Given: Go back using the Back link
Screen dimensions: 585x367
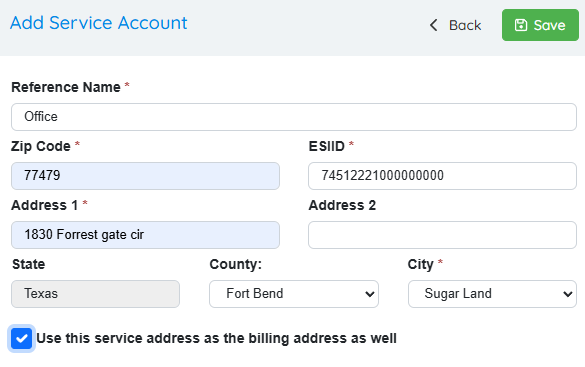Looking at the screenshot, I should tap(455, 25).
